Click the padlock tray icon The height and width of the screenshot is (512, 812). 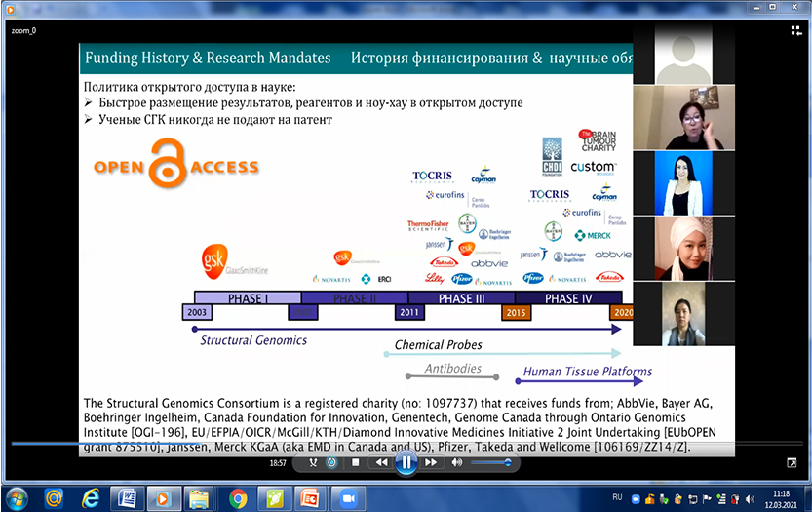(677, 499)
